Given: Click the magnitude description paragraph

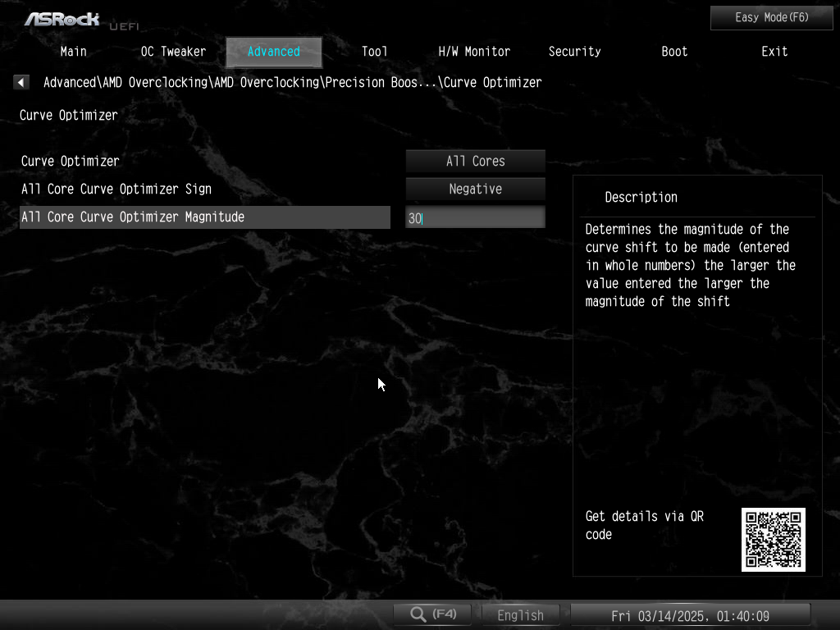Looking at the screenshot, I should 690,265.
